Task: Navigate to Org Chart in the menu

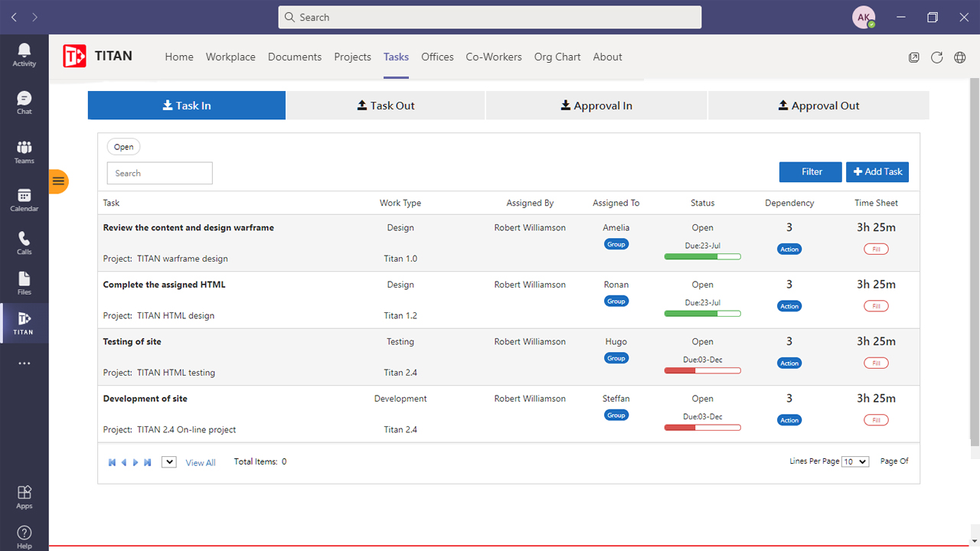Action: point(557,57)
